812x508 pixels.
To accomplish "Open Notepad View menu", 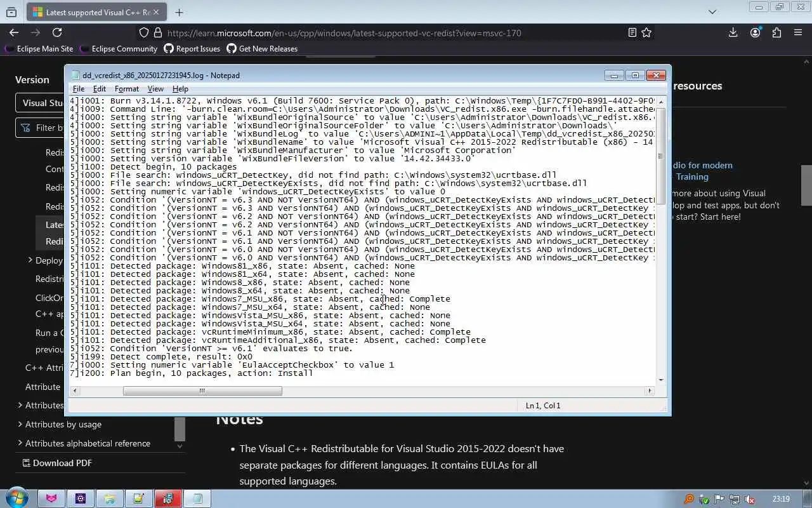I will tap(155, 89).
